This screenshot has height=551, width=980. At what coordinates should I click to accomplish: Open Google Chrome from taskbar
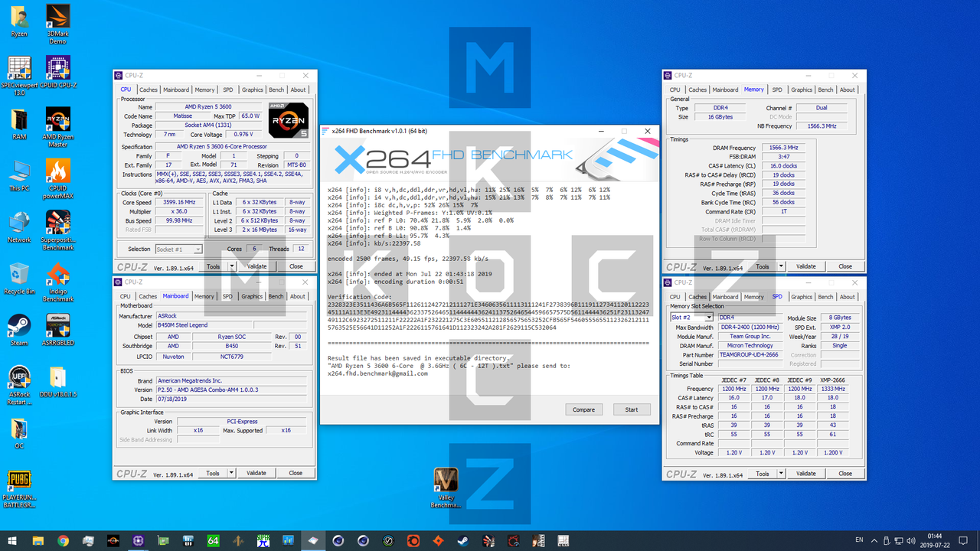point(63,540)
